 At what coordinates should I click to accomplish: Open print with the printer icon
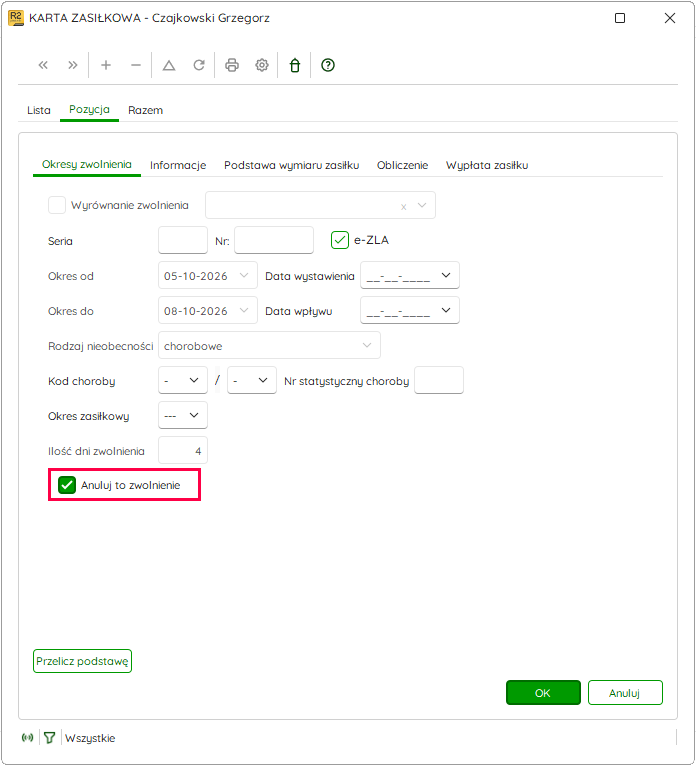coord(232,65)
